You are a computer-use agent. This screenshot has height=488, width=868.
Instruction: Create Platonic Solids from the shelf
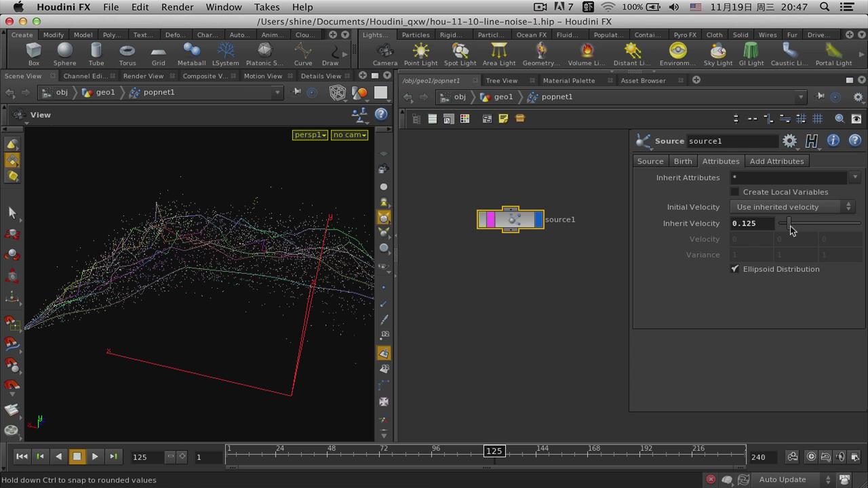(264, 54)
